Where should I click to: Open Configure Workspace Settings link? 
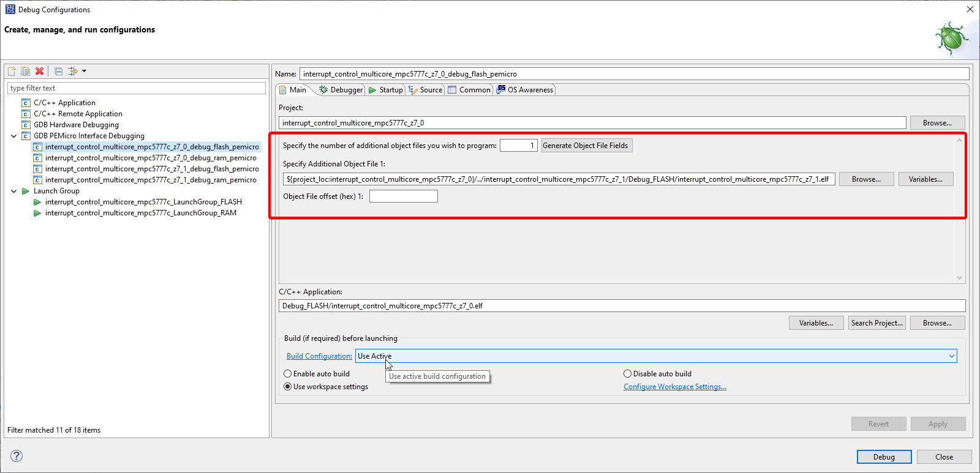(x=675, y=387)
